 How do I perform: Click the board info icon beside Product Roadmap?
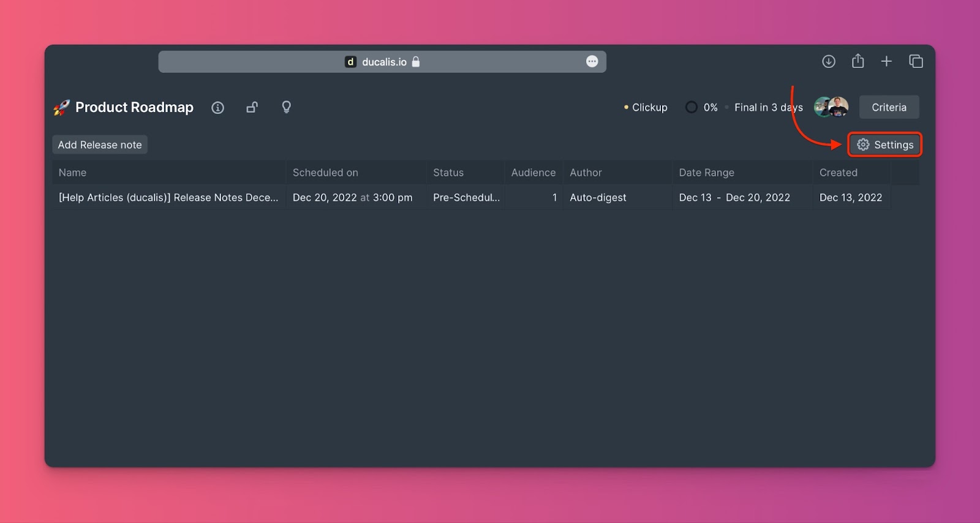[x=217, y=108]
